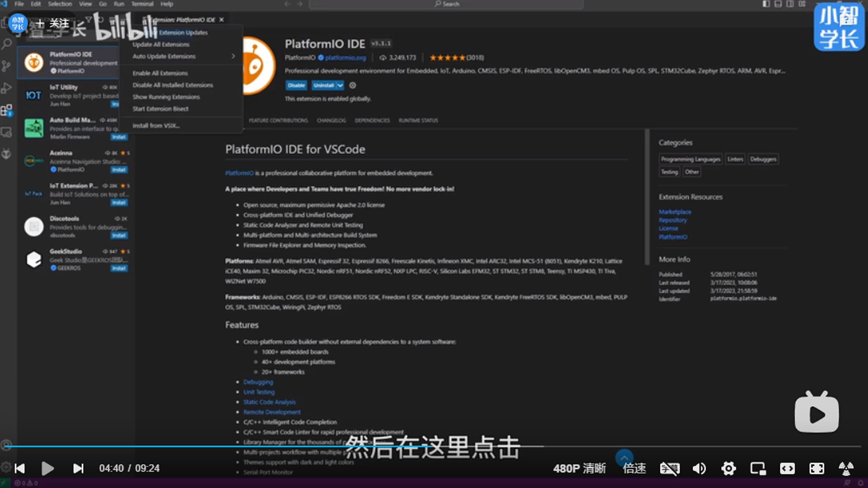Click the GeekStudio extension icon

34,259
